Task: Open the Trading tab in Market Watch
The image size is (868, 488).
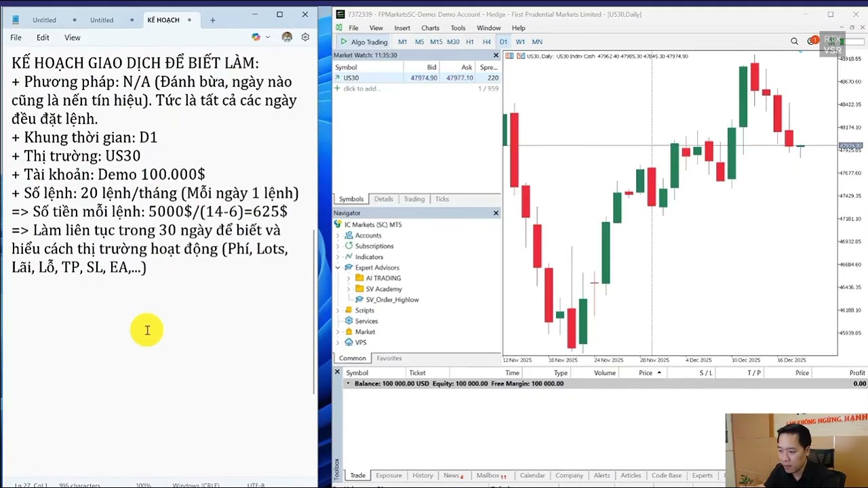Action: coord(414,199)
